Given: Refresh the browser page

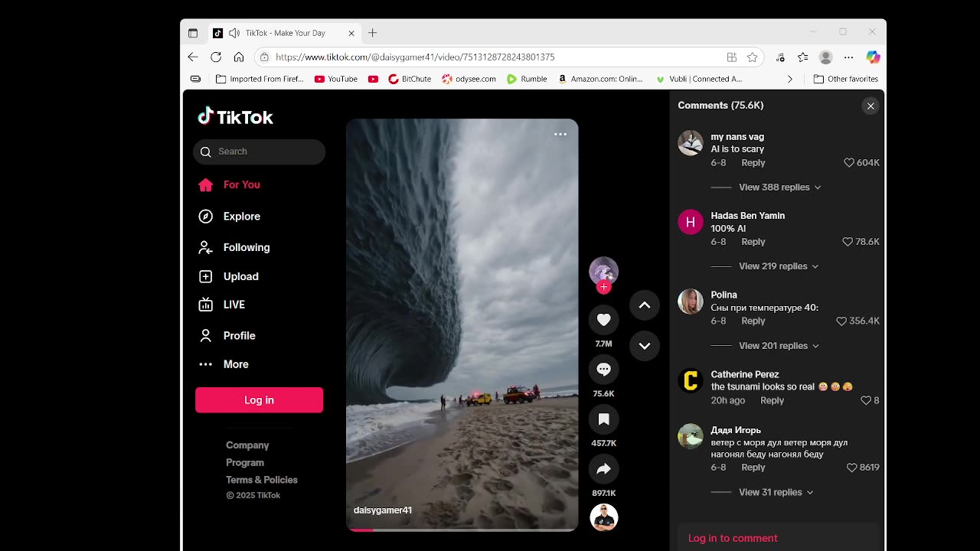Looking at the screenshot, I should 216,57.
